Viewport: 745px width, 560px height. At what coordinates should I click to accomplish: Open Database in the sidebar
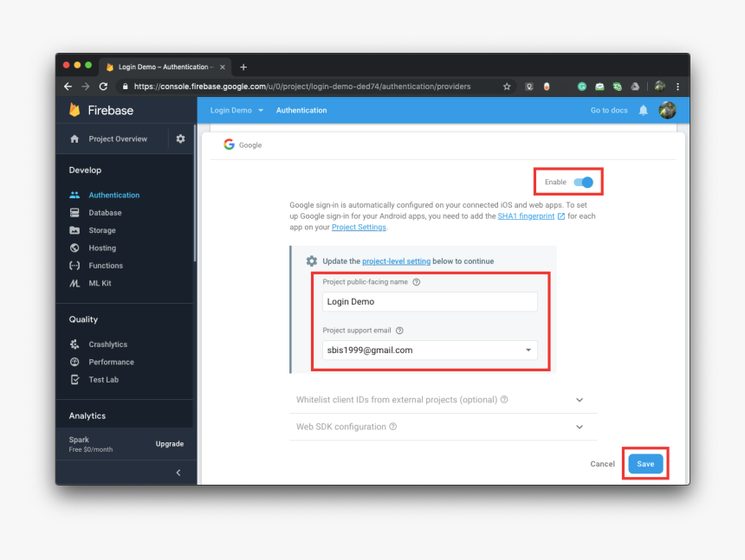point(105,213)
